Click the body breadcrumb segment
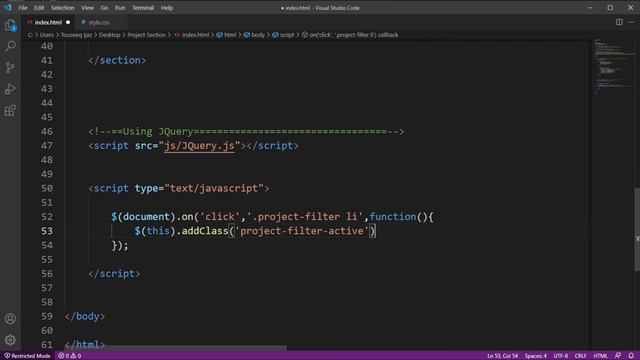Image resolution: width=640 pixels, height=360 pixels. 254,35
